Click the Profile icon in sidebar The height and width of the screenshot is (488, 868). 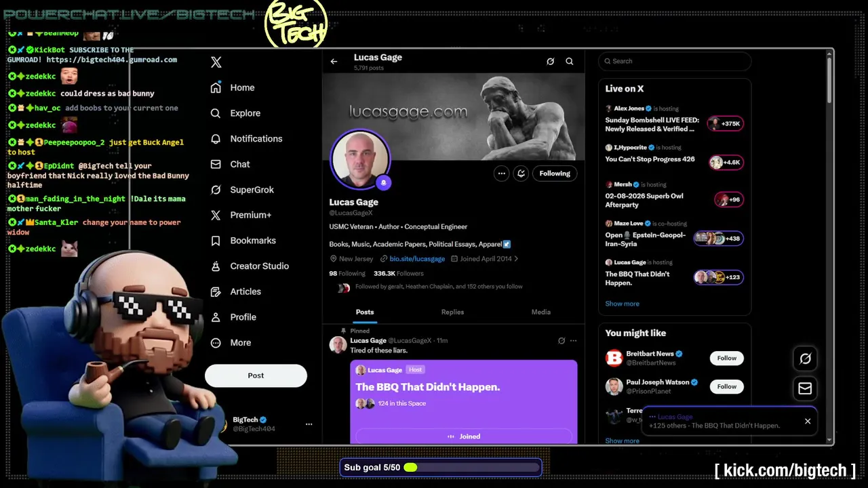216,317
